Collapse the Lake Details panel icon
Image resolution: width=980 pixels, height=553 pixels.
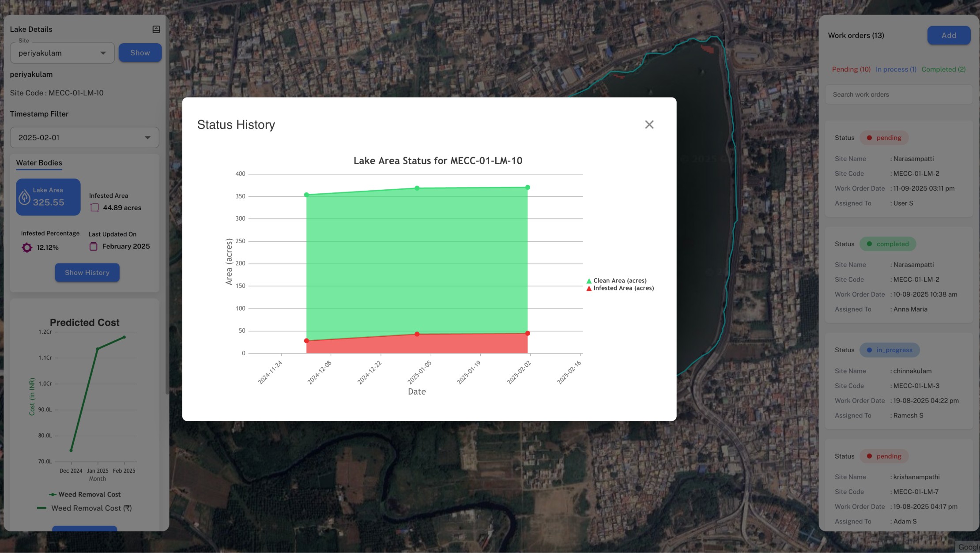(156, 29)
